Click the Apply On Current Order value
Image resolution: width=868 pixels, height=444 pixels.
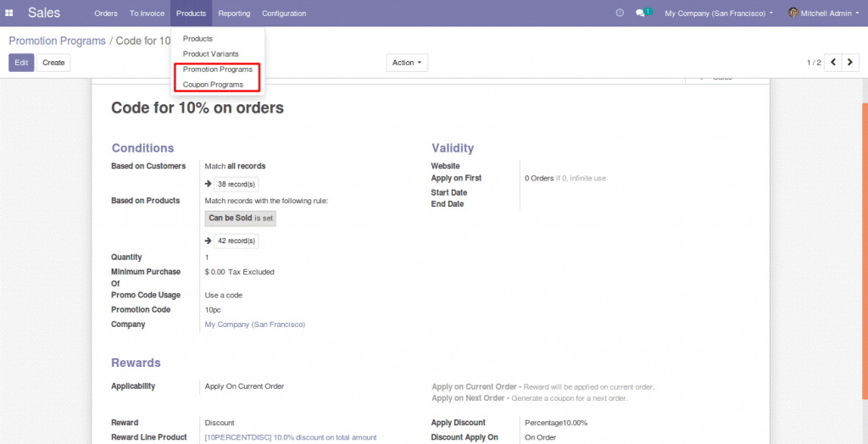click(x=244, y=386)
